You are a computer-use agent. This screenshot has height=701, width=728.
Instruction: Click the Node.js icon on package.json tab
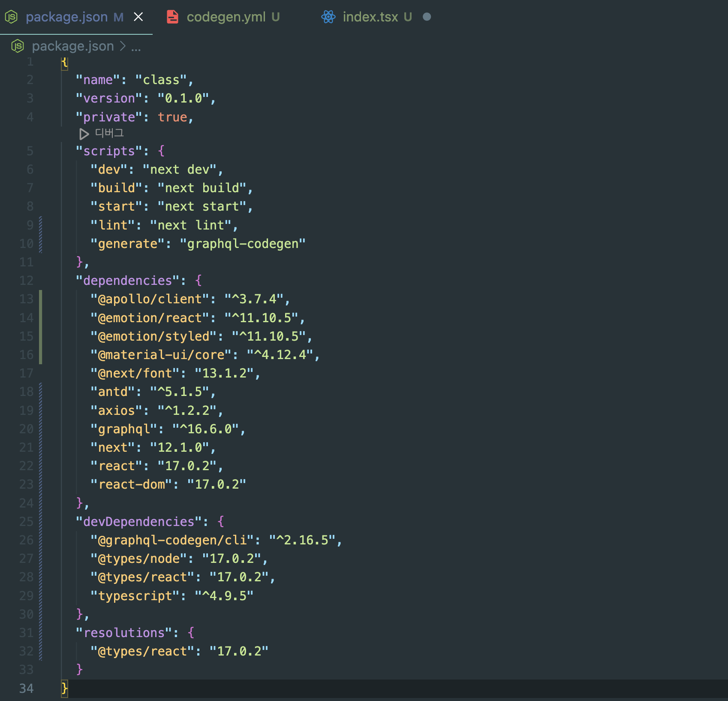point(11,17)
